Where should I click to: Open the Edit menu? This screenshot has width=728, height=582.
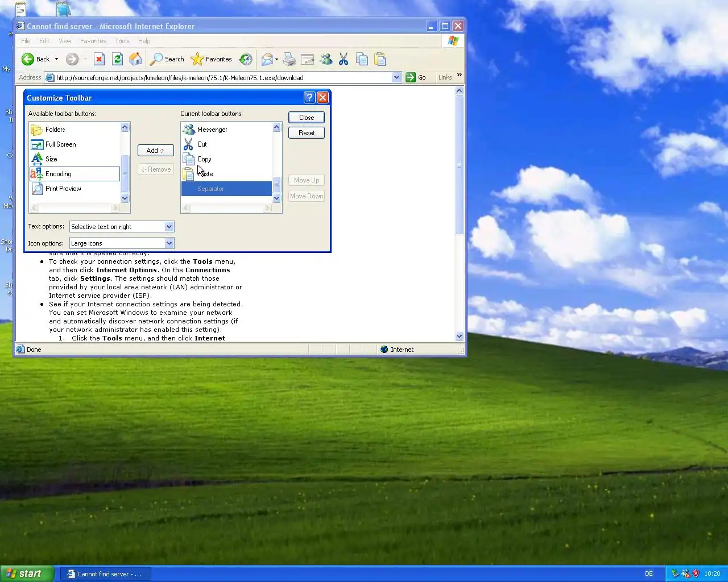(44, 41)
